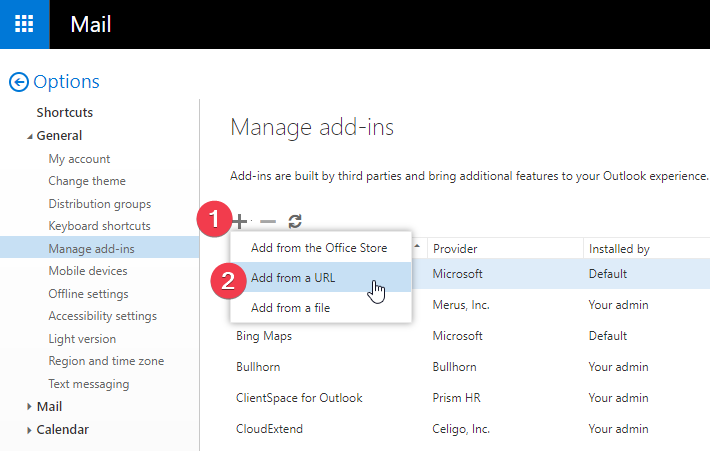Choose Add from the Office Store
The image size is (710, 451).
tap(318, 247)
